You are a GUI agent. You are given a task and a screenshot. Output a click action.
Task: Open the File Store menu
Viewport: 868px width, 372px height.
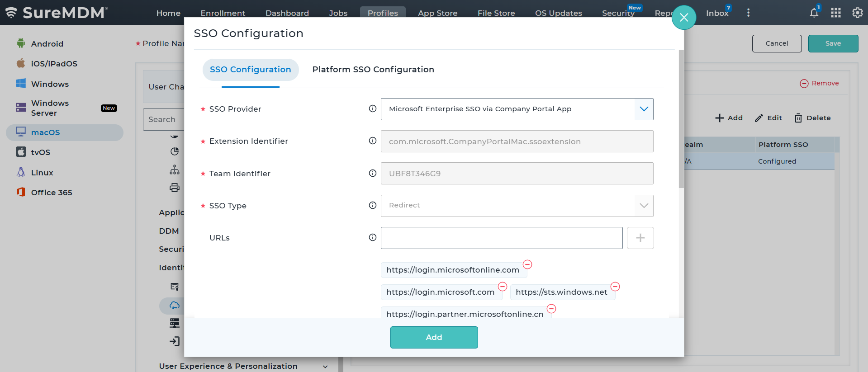pos(496,13)
